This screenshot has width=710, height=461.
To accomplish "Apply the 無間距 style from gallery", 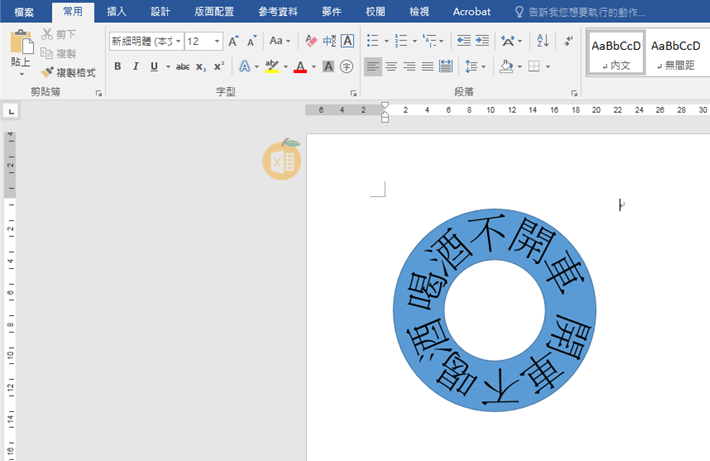I will 676,53.
